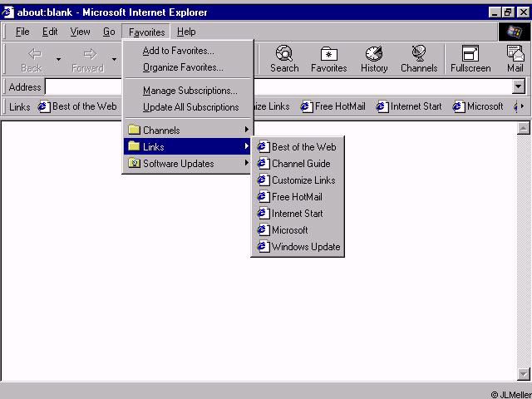Click the Software Updates folder icon
This screenshot has width=532, height=399.
coord(135,163)
